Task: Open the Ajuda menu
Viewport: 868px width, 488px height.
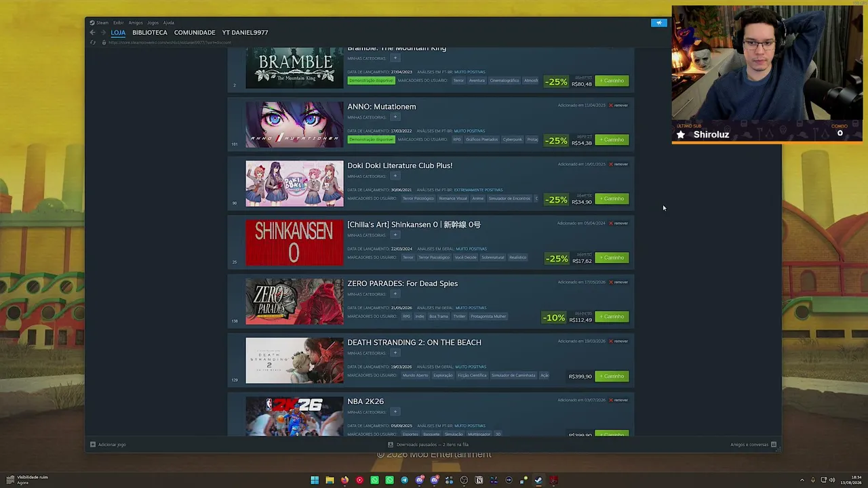Action: 169,22
